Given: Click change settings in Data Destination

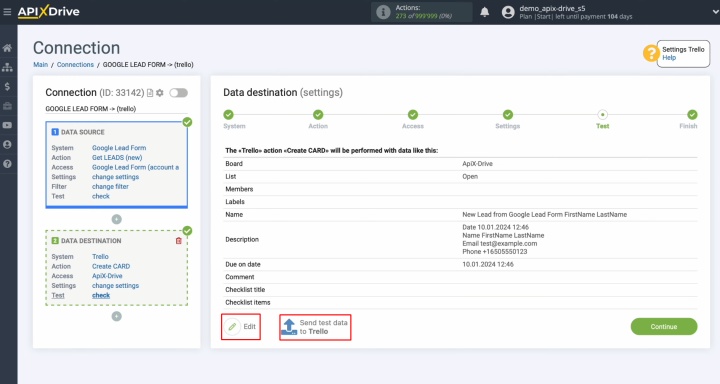Looking at the screenshot, I should [x=115, y=286].
